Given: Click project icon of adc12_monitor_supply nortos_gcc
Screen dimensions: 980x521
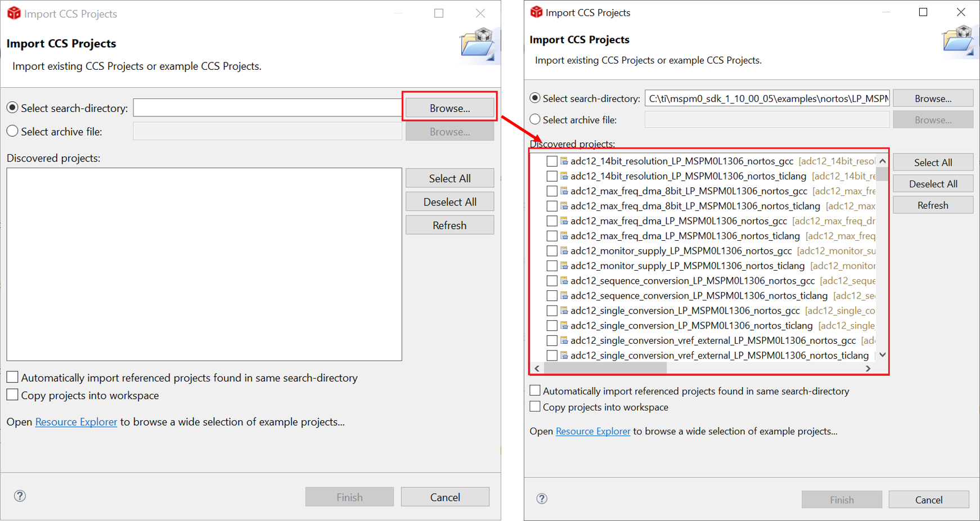Looking at the screenshot, I should 564,250.
